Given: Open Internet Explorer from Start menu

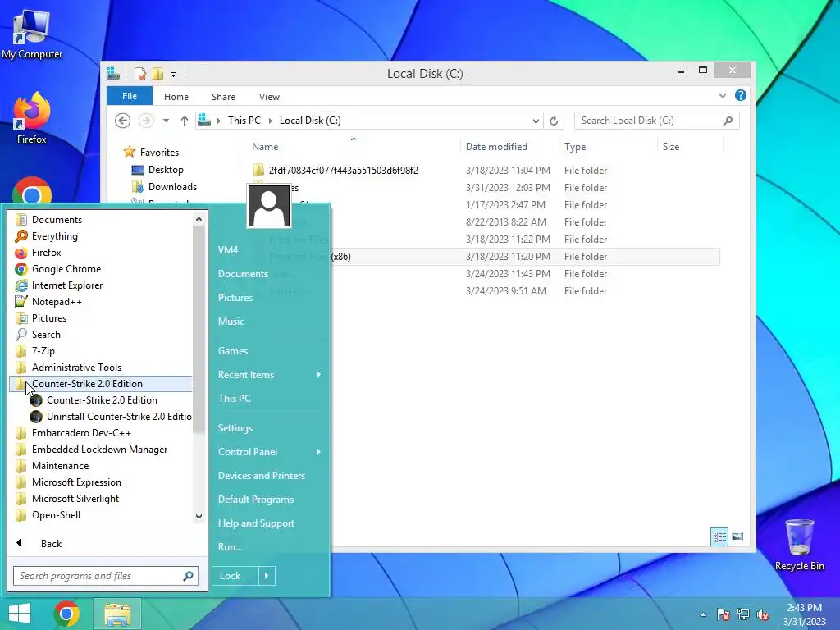Looking at the screenshot, I should coord(100,285).
